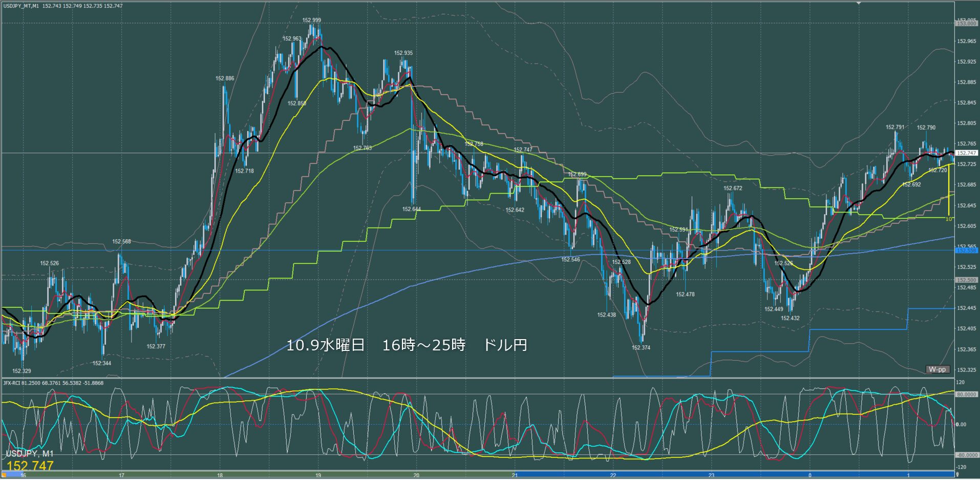Image resolution: width=980 pixels, height=480 pixels.
Task: Click the 152.999 high price label
Action: pyautogui.click(x=311, y=20)
